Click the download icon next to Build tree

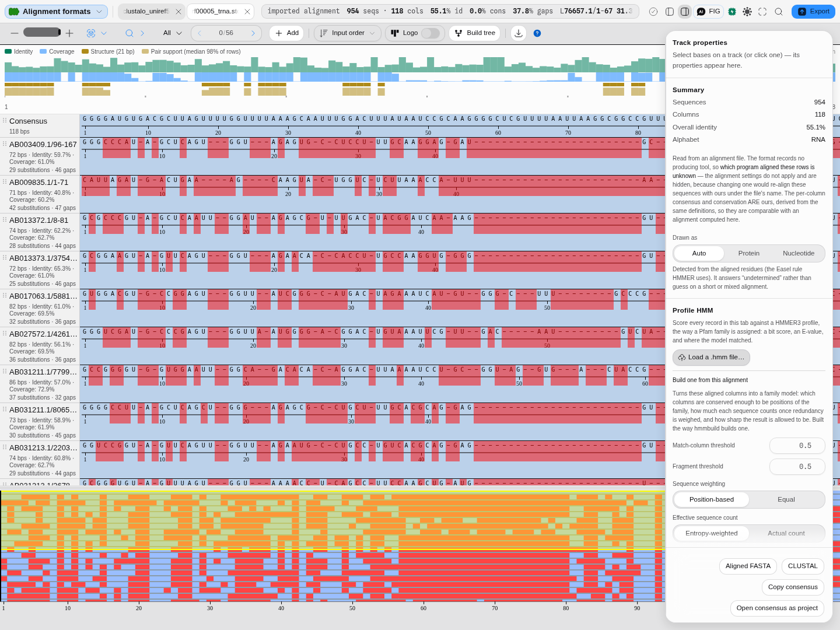click(518, 33)
